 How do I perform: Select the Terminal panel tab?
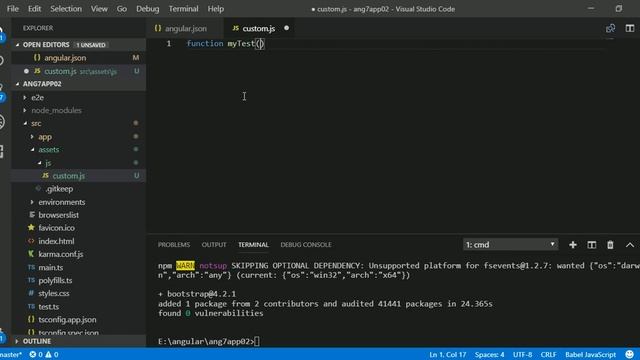[x=253, y=245]
